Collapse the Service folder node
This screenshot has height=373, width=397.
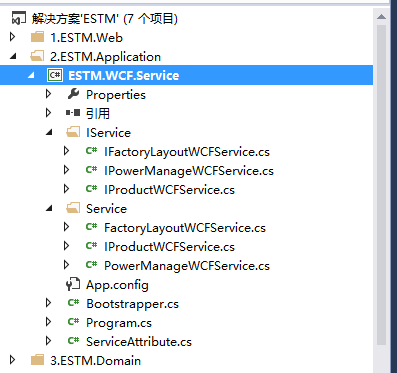[49, 209]
